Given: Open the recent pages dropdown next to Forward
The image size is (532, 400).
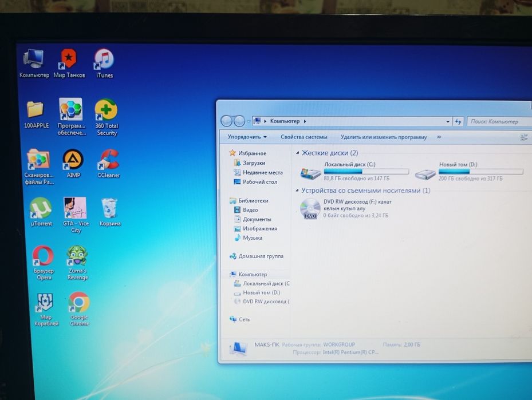Looking at the screenshot, I should pos(249,121).
